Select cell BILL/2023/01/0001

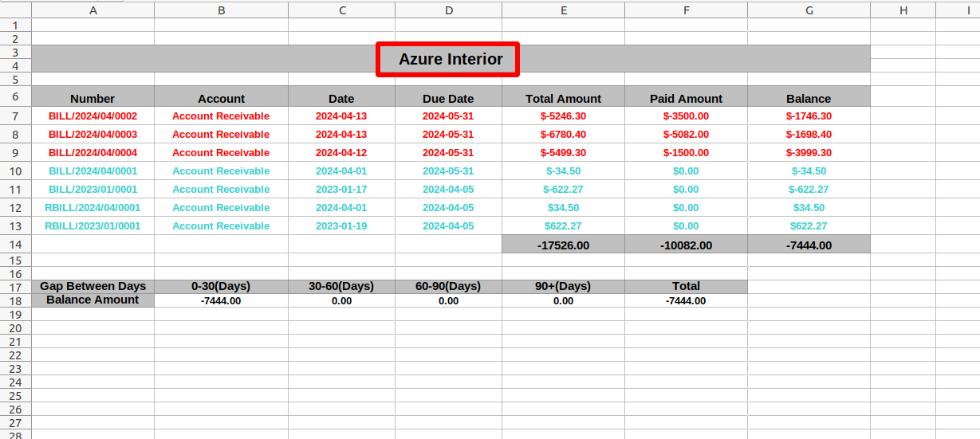click(x=92, y=190)
